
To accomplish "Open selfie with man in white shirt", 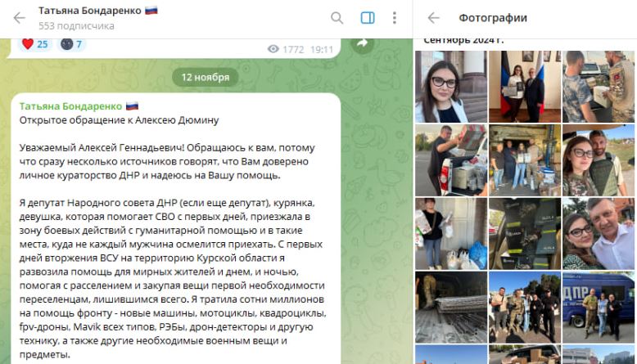I will [599, 234].
